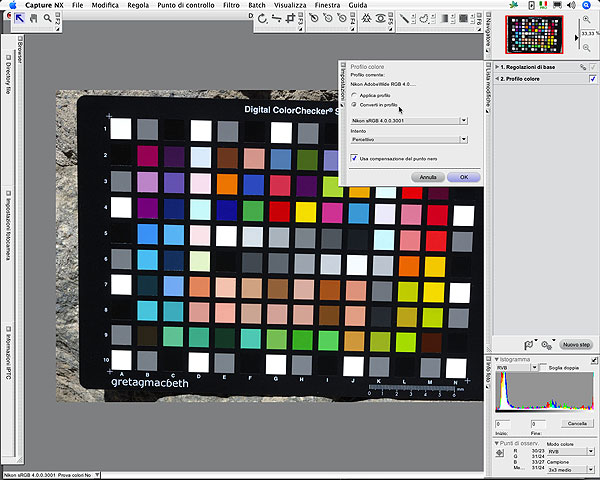Image resolution: width=600 pixels, height=480 pixels.
Task: Open the Nikon sRGB profile dropdown
Action: coord(409,121)
